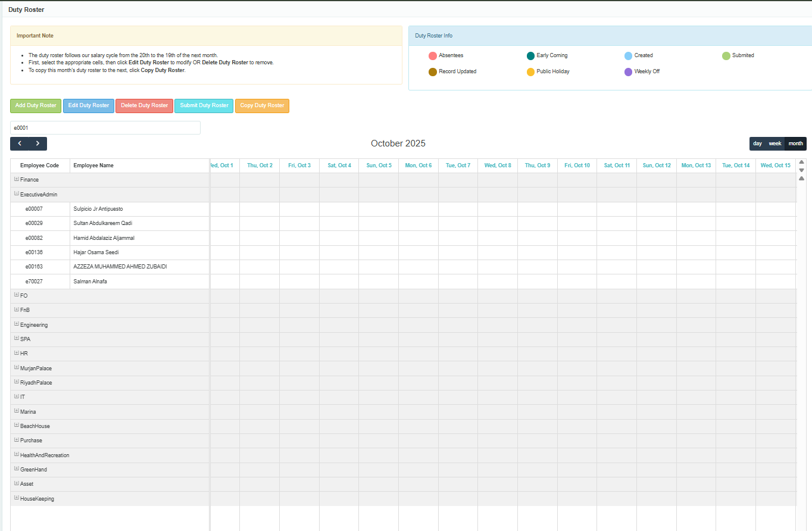Expand the HouseKeeping department row
The height and width of the screenshot is (531, 812).
pos(17,498)
